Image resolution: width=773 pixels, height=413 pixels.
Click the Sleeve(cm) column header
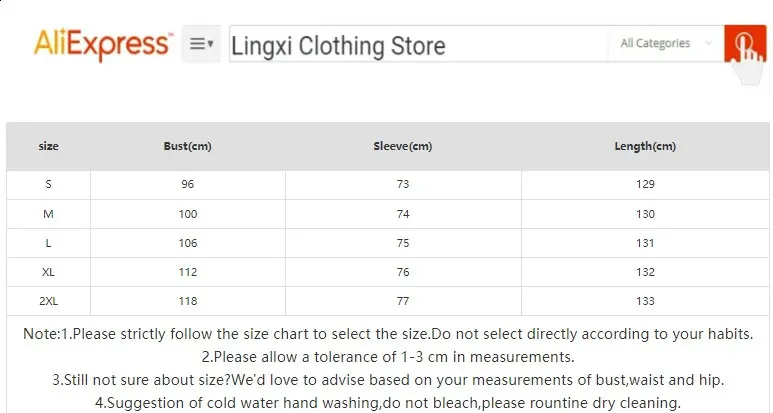click(x=402, y=146)
